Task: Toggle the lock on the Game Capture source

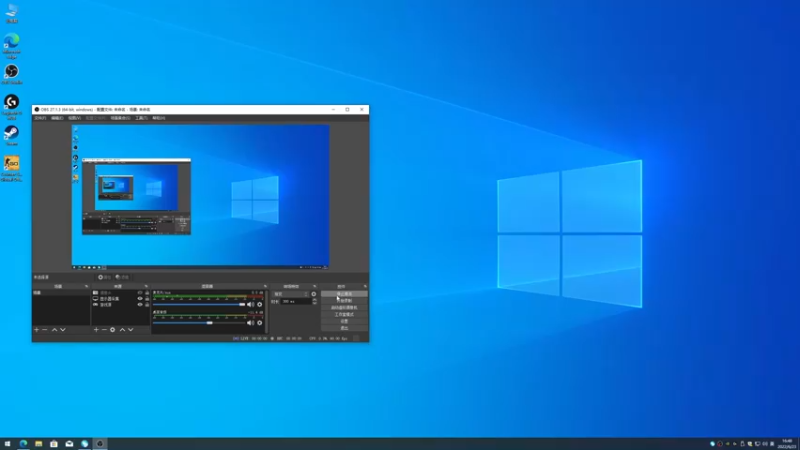Action: pos(147,305)
